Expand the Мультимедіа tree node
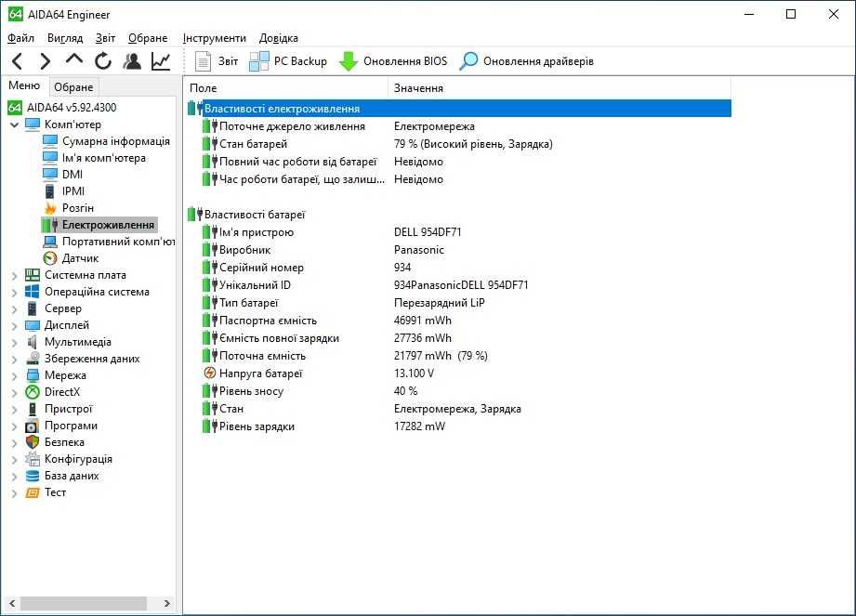The width and height of the screenshot is (856, 616). [15, 343]
